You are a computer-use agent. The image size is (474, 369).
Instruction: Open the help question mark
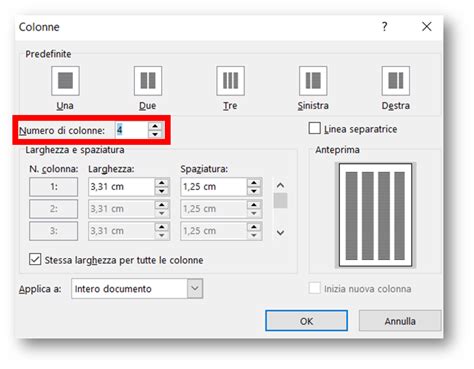tap(384, 26)
